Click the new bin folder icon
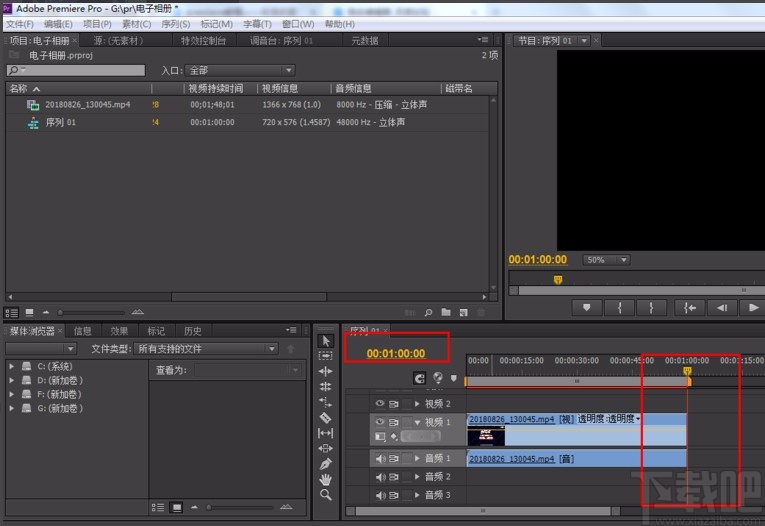 (446, 312)
